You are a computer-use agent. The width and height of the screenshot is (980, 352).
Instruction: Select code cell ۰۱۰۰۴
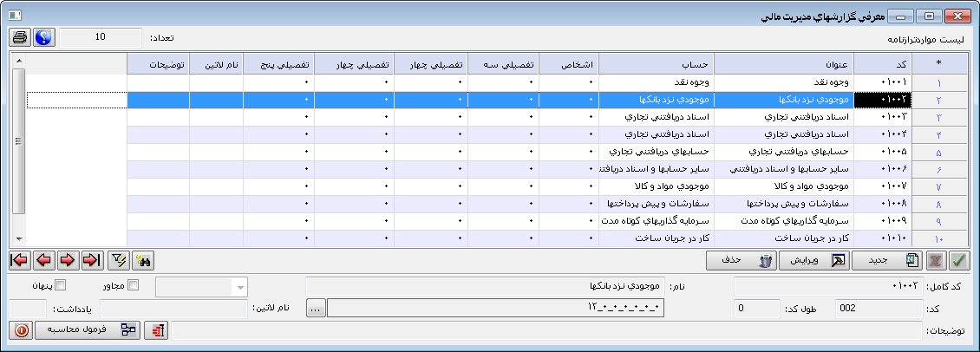883,135
